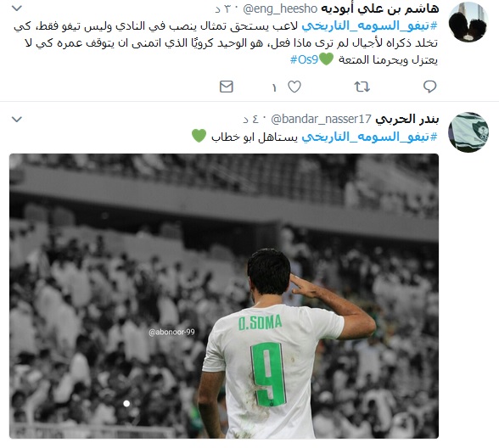Like the tweet by eng_heesho
This screenshot has height=448, width=499.
[294, 87]
